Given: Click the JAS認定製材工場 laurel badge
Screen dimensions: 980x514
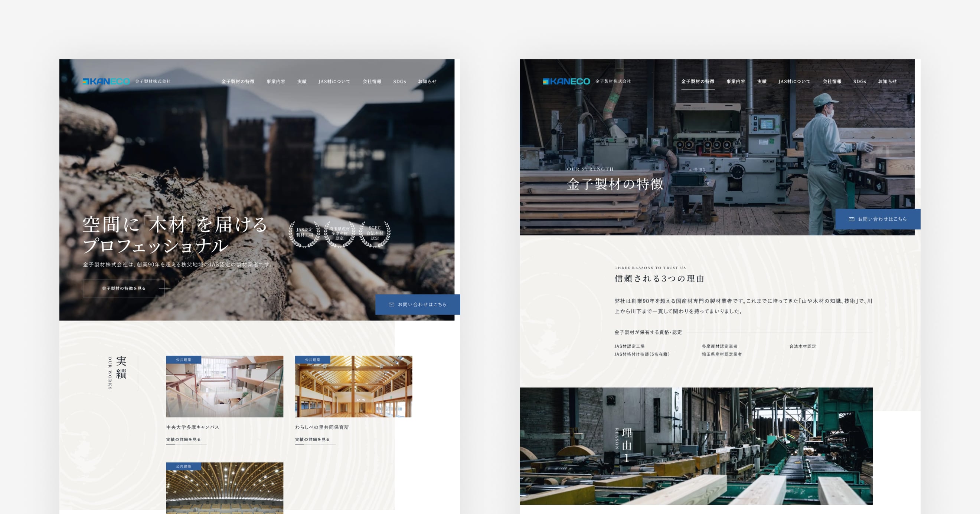Looking at the screenshot, I should tap(304, 234).
